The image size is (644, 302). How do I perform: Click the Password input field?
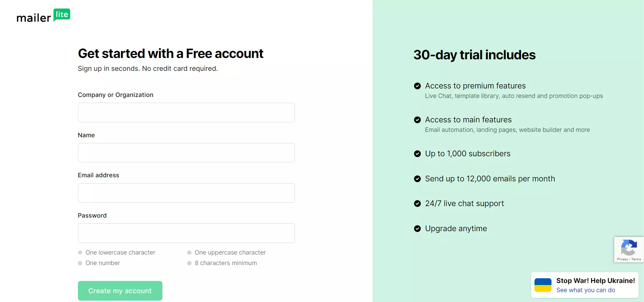pos(186,233)
